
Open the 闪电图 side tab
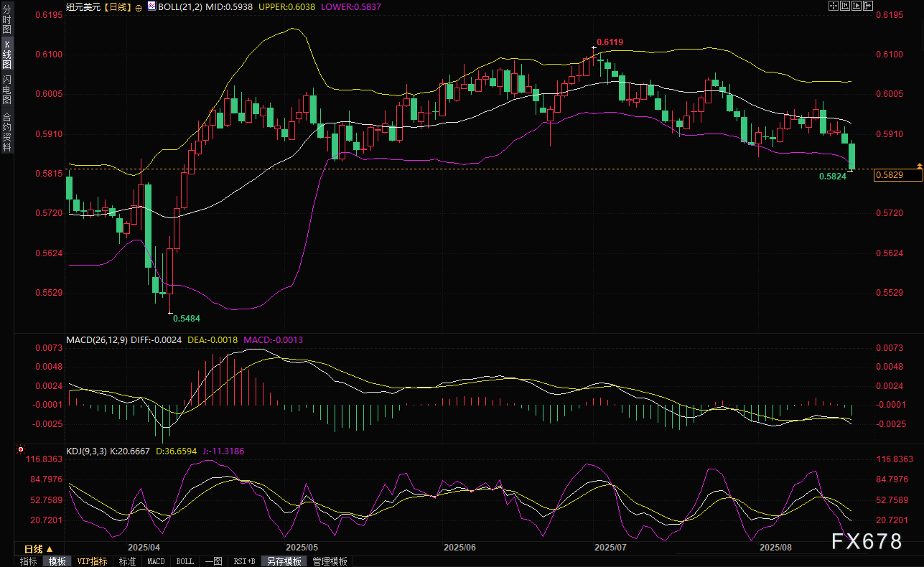pyautogui.click(x=6, y=89)
